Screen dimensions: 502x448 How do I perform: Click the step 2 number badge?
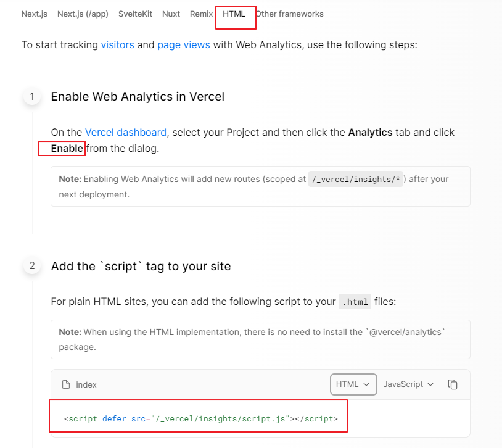pyautogui.click(x=32, y=266)
